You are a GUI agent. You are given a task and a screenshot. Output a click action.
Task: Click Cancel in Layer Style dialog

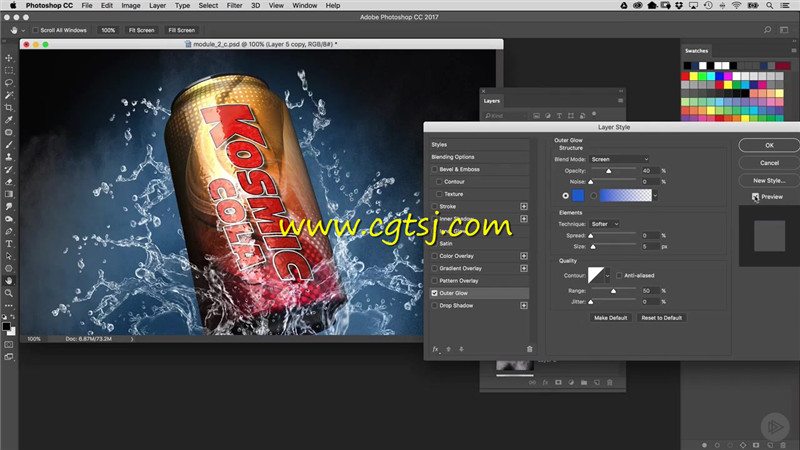[x=769, y=163]
